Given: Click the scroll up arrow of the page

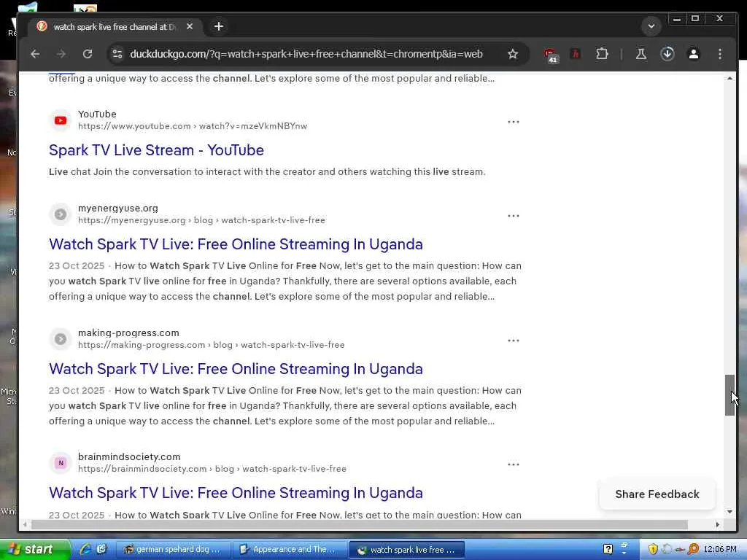Looking at the screenshot, I should click(729, 77).
